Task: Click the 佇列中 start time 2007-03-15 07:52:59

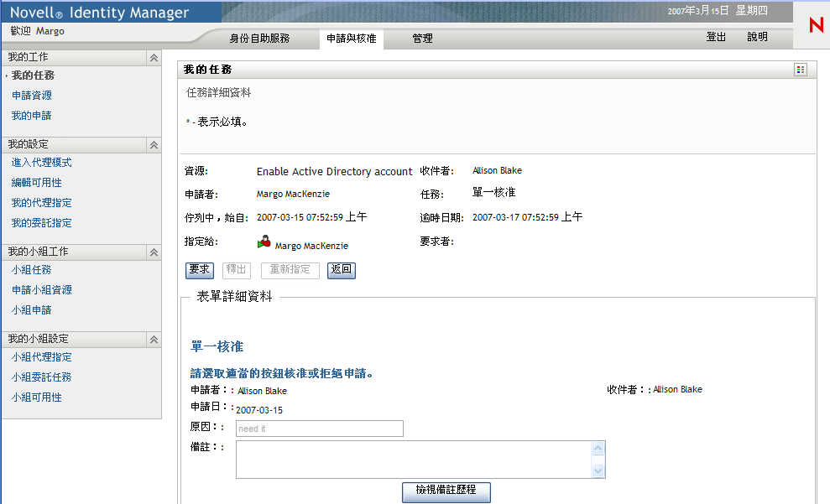Action: click(x=312, y=217)
